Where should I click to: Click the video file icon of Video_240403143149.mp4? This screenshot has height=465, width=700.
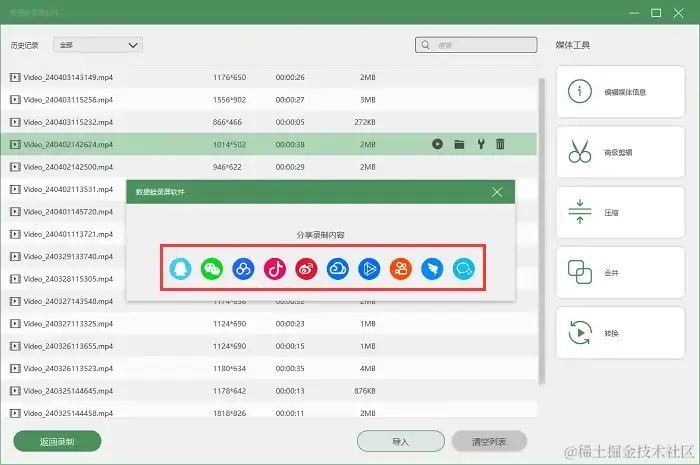[x=15, y=77]
